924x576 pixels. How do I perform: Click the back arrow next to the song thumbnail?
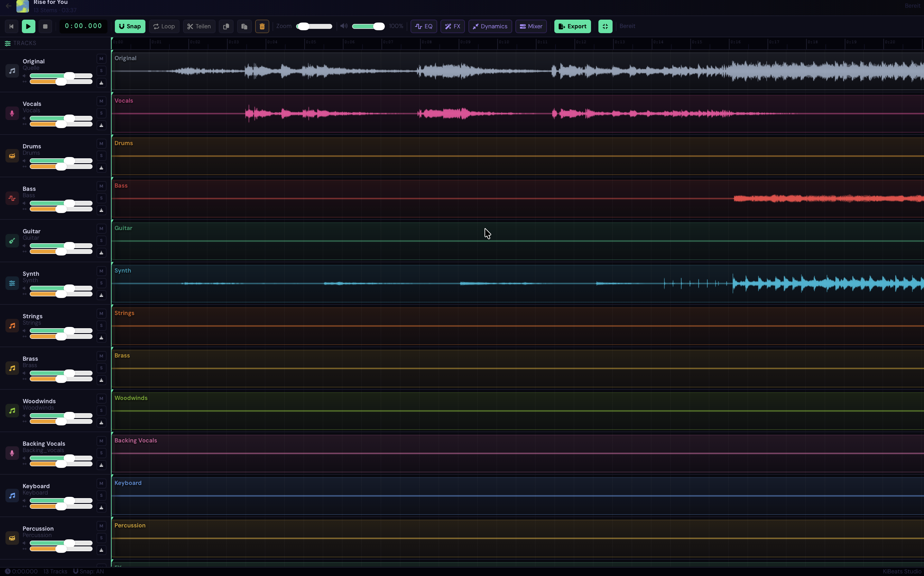8,6
